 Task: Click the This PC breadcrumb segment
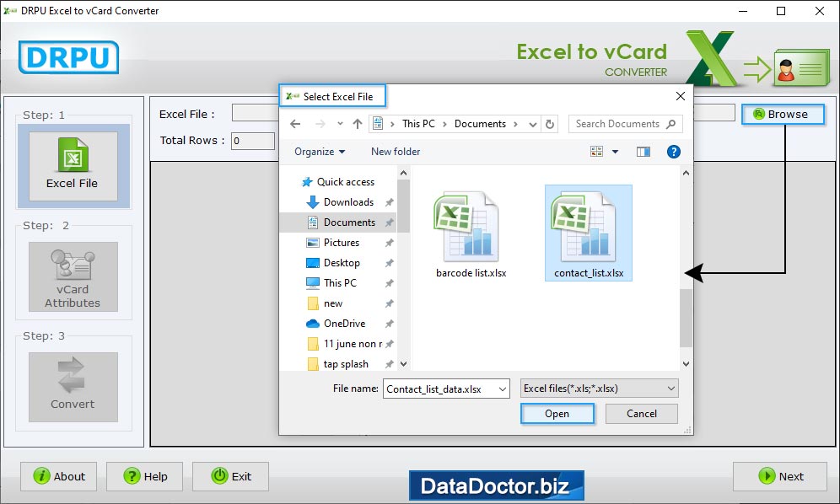click(418, 124)
